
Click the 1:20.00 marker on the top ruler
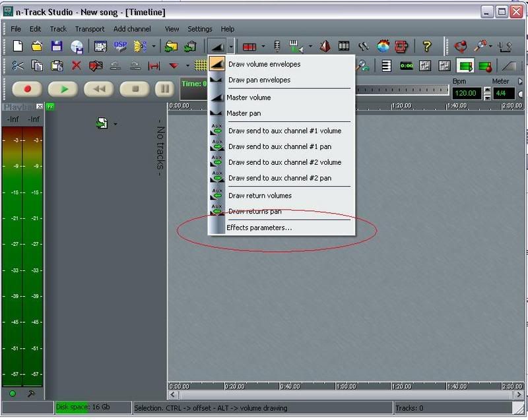point(402,105)
